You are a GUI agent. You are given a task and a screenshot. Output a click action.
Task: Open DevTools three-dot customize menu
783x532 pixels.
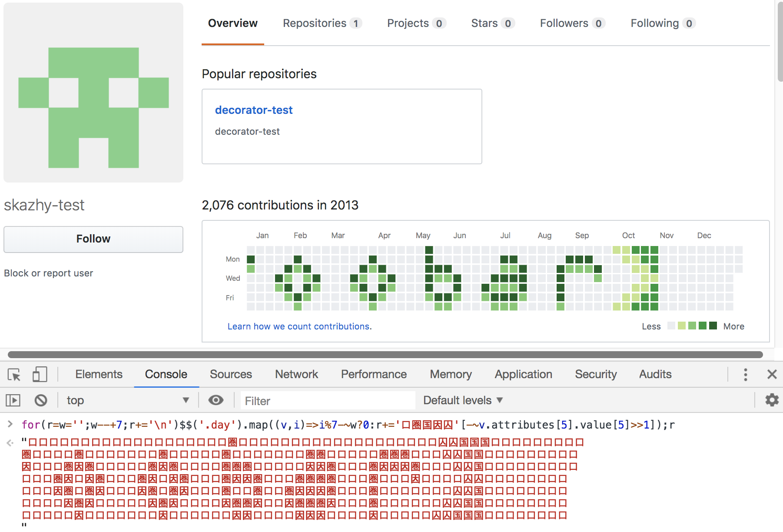click(745, 375)
